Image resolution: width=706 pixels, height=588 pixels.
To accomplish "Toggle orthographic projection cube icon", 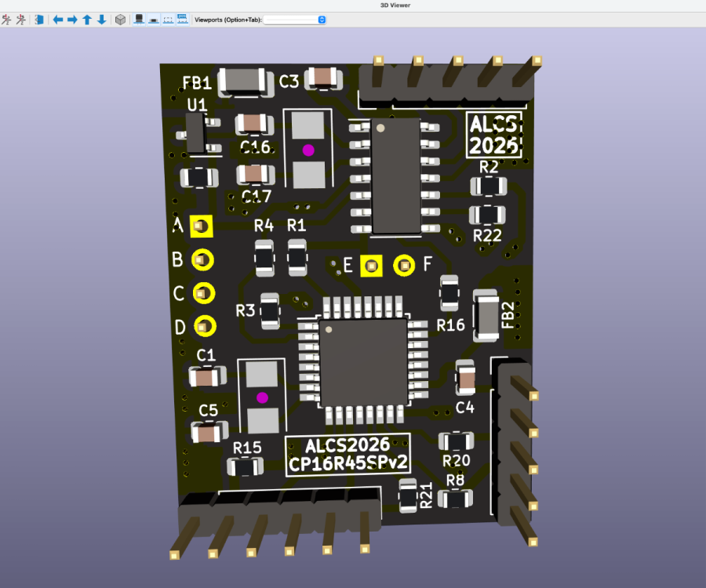I will pos(120,20).
